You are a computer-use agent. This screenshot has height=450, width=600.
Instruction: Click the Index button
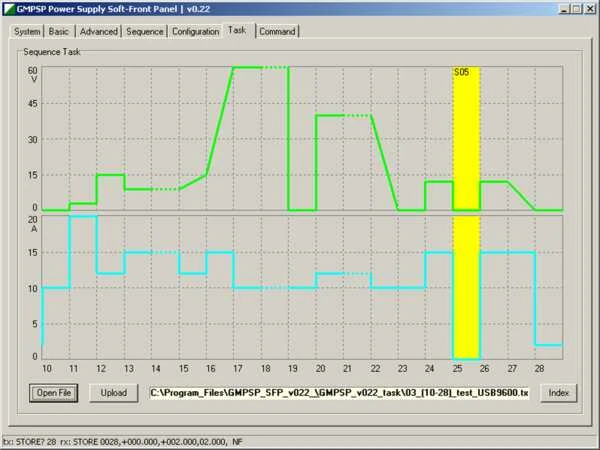[x=558, y=393]
